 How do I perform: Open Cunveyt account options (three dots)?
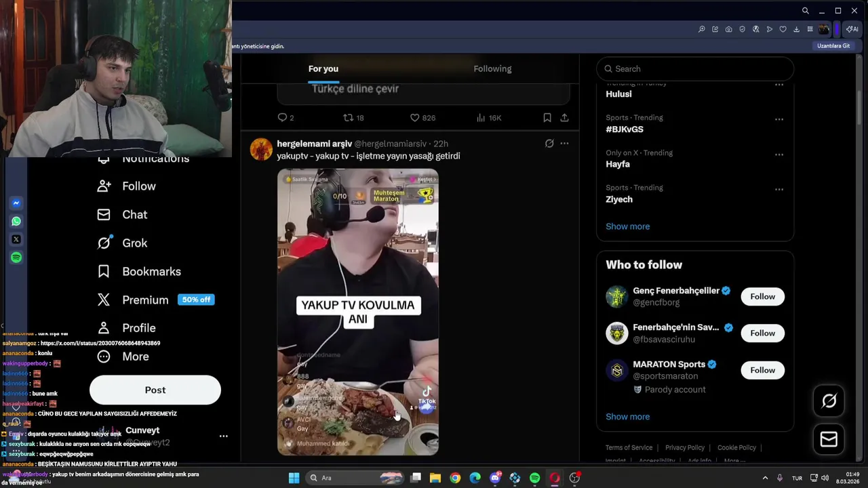coord(224,436)
